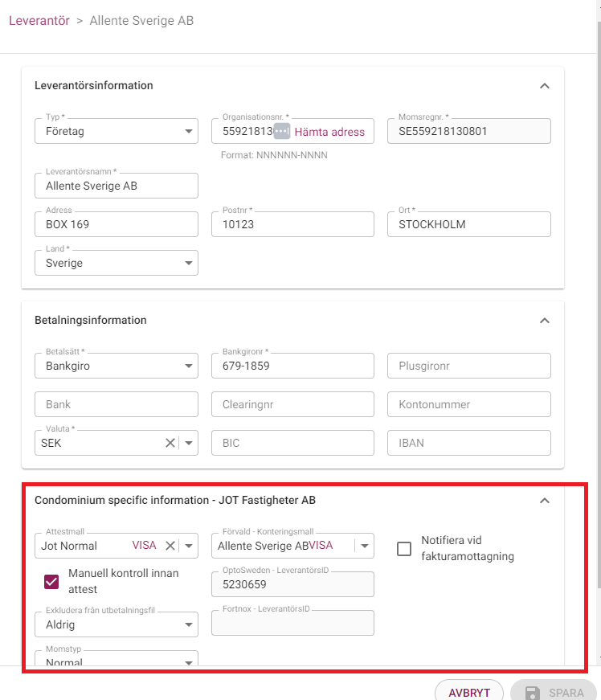Open the Betalsätt Bankgiro dropdown
The image size is (601, 700).
tap(117, 366)
